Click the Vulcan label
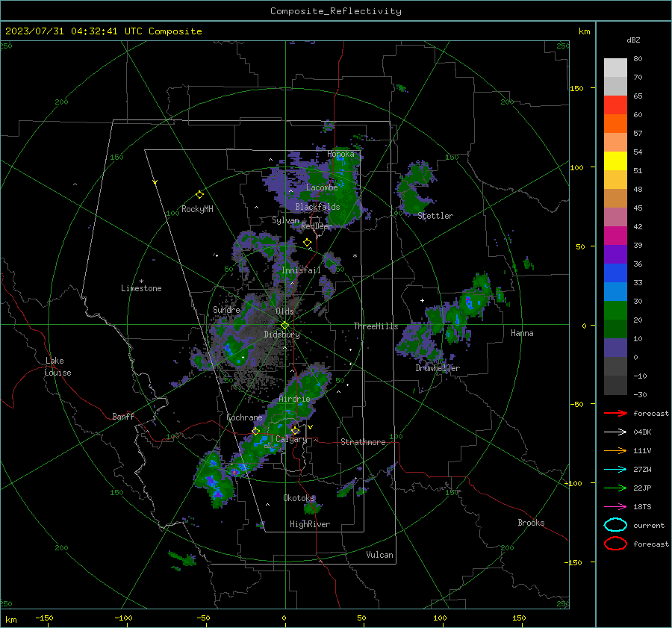The width and height of the screenshot is (672, 628). 380,555
